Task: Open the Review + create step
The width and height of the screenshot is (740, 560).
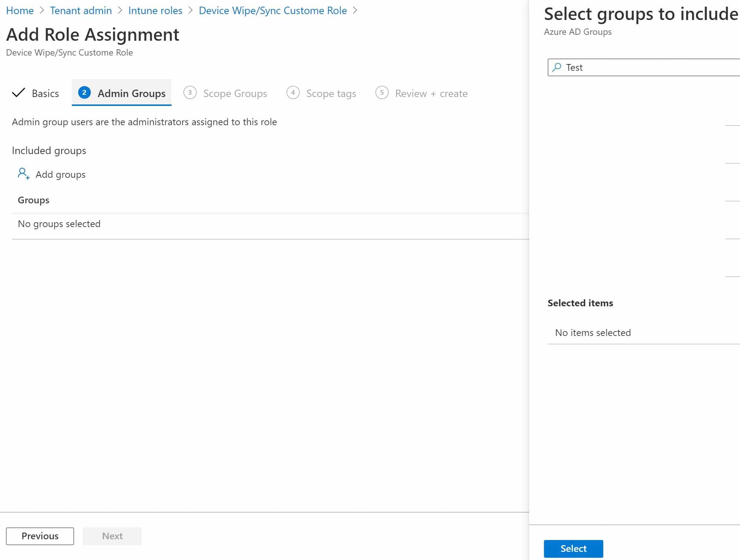Action: click(x=431, y=93)
